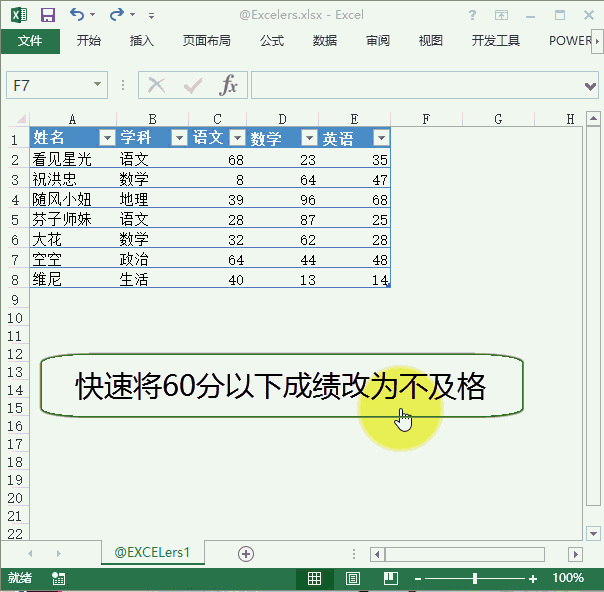This screenshot has width=604, height=592.
Task: Click the Undo arrow icon
Action: pyautogui.click(x=77, y=15)
